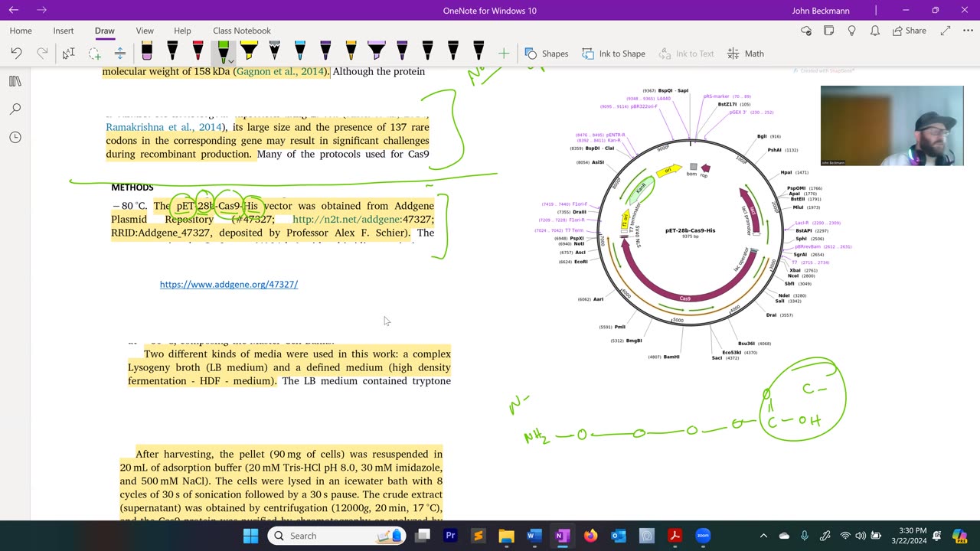Click the n2t.net/addgene link text

347,219
